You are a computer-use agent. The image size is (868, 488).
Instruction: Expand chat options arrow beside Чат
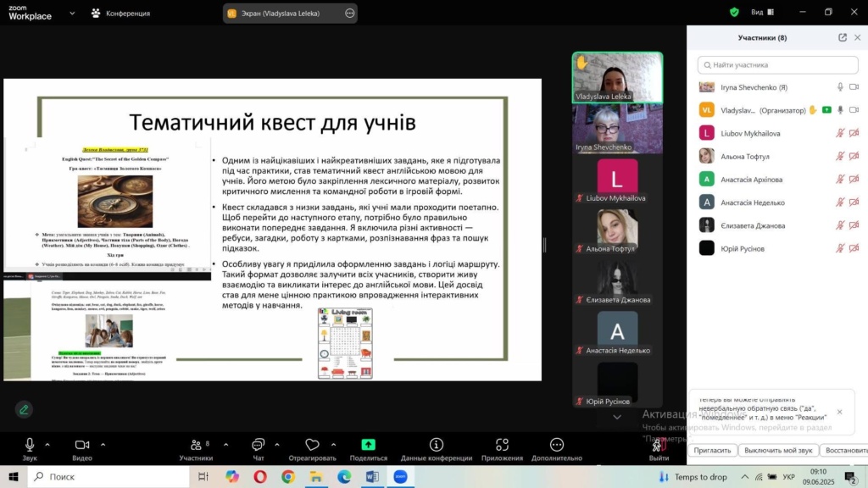coord(277,444)
